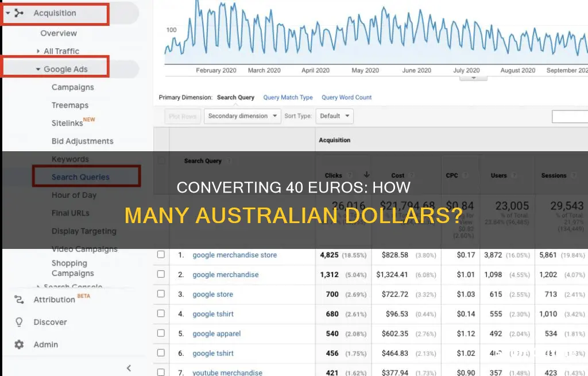Click the Attribution icon in sidebar
The width and height of the screenshot is (588, 376).
click(x=19, y=300)
